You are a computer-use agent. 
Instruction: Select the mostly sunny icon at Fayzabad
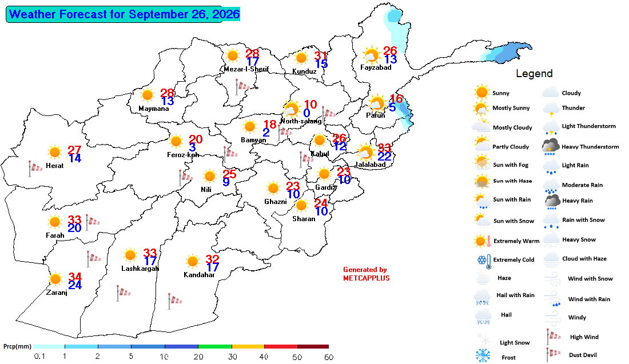point(372,55)
